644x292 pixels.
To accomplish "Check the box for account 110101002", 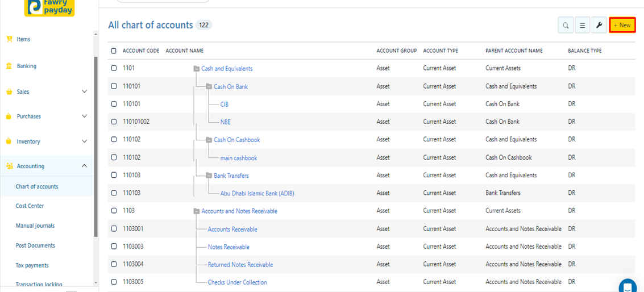I will pyautogui.click(x=114, y=122).
